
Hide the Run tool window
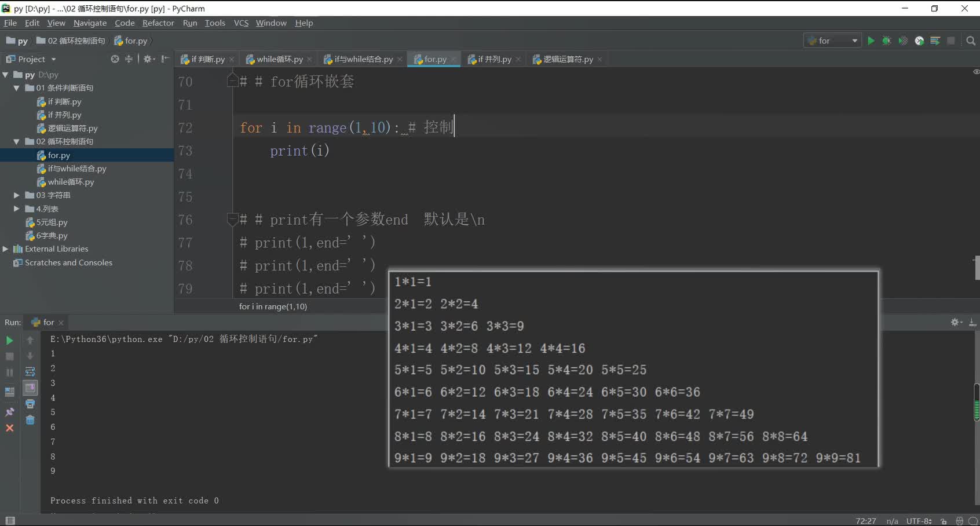click(x=972, y=322)
